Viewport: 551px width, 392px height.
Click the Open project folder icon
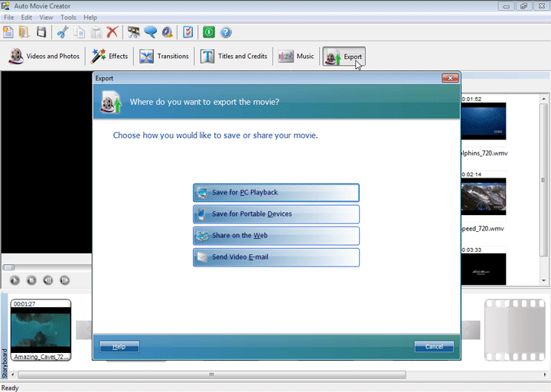tap(24, 32)
